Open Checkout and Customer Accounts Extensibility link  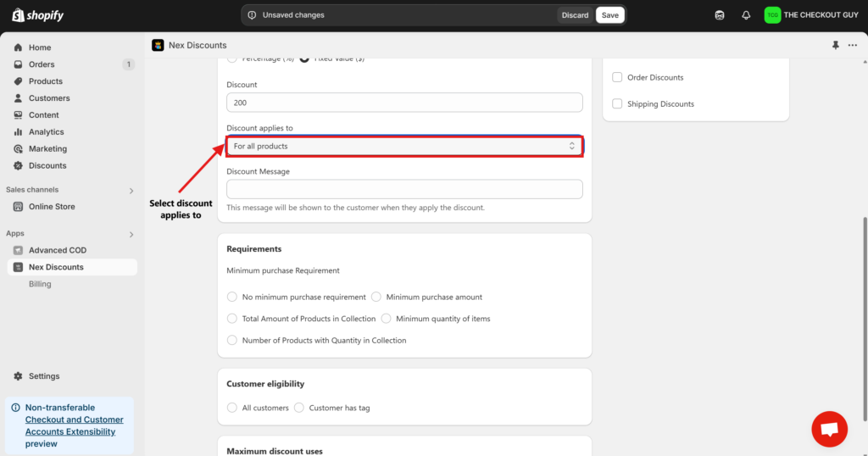(75, 425)
